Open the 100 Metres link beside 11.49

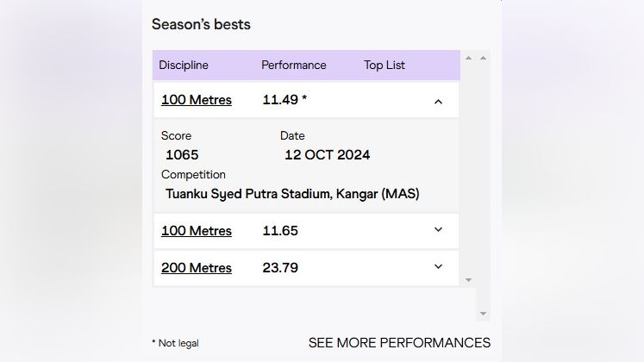click(197, 100)
